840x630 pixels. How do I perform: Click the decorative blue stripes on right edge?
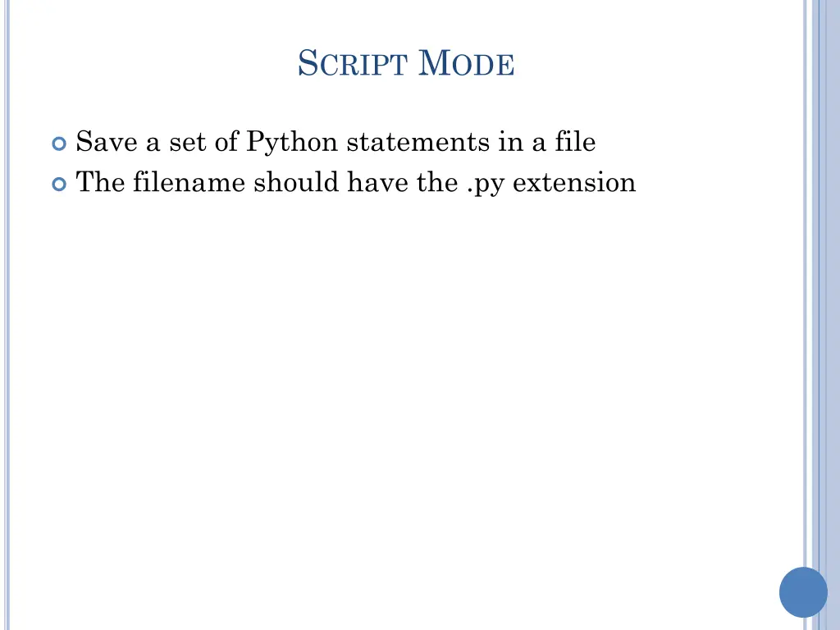[x=822, y=315]
